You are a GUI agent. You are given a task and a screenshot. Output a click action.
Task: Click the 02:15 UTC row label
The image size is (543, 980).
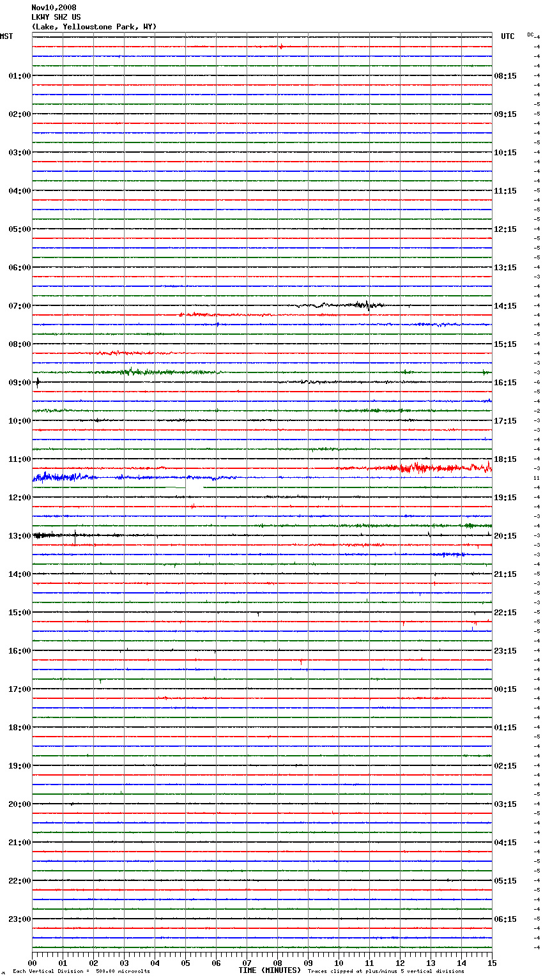coord(505,766)
